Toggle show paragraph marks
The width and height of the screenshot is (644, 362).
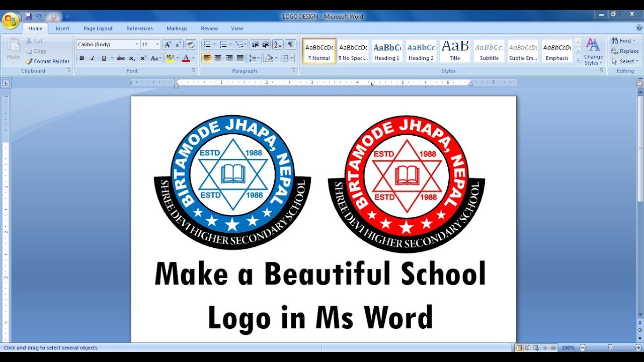click(291, 44)
